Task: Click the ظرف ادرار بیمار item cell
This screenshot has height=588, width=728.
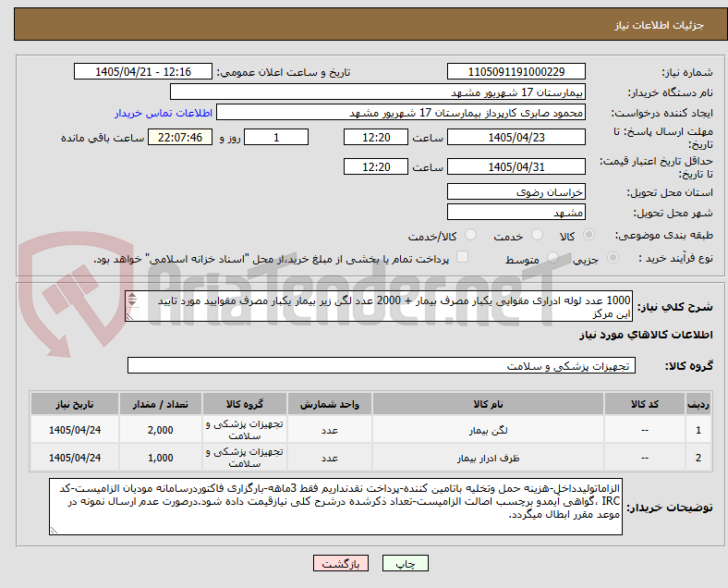Action: click(488, 459)
